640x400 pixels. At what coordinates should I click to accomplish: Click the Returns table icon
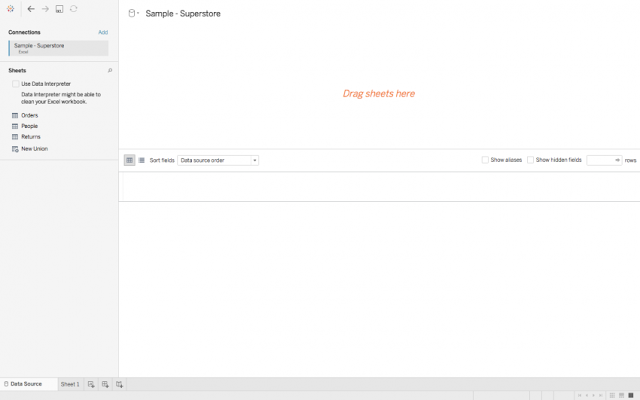click(x=15, y=137)
